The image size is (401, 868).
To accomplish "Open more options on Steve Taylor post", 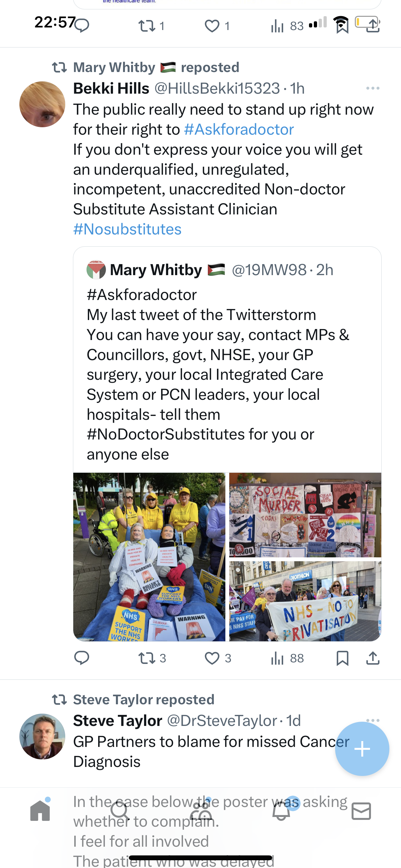I will tap(373, 720).
